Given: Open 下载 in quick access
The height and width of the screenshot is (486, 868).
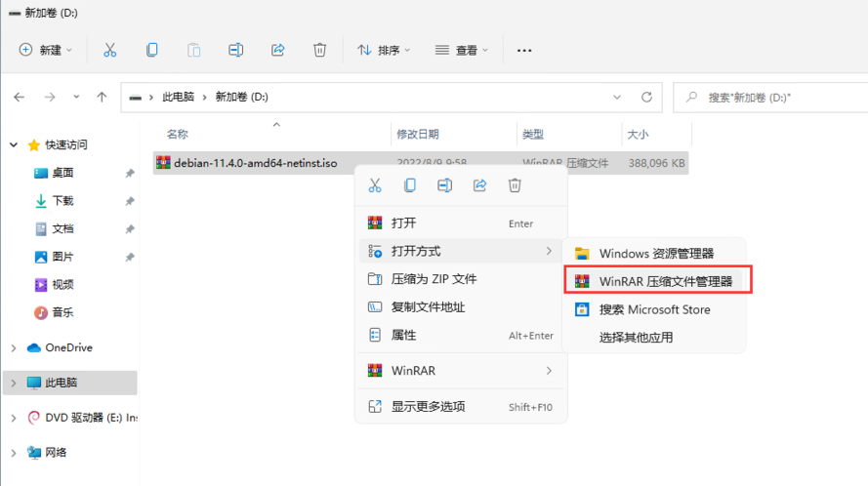Looking at the screenshot, I should 62,201.
